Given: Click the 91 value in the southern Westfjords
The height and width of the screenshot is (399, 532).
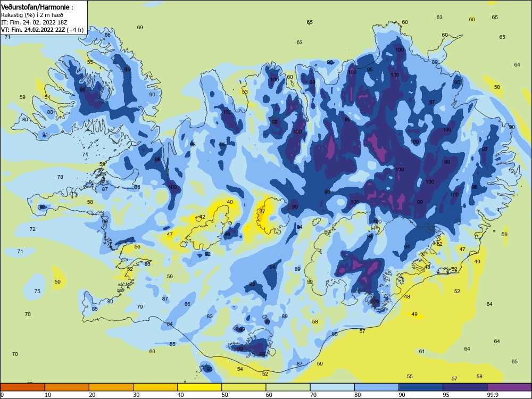Looking at the screenshot, I should (x=45, y=135).
